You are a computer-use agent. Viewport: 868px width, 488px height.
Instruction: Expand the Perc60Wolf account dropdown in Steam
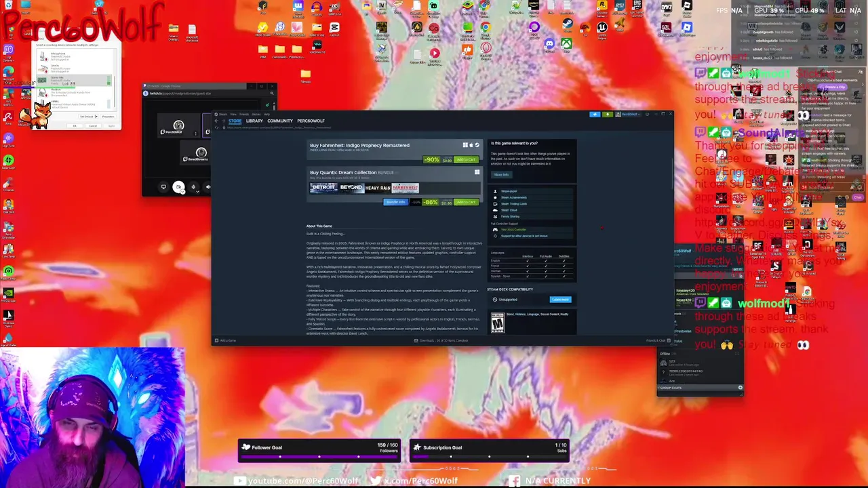click(628, 115)
